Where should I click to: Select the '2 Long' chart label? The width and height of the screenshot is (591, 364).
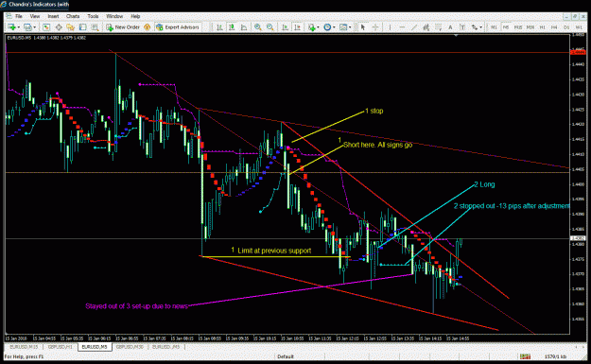(x=484, y=184)
